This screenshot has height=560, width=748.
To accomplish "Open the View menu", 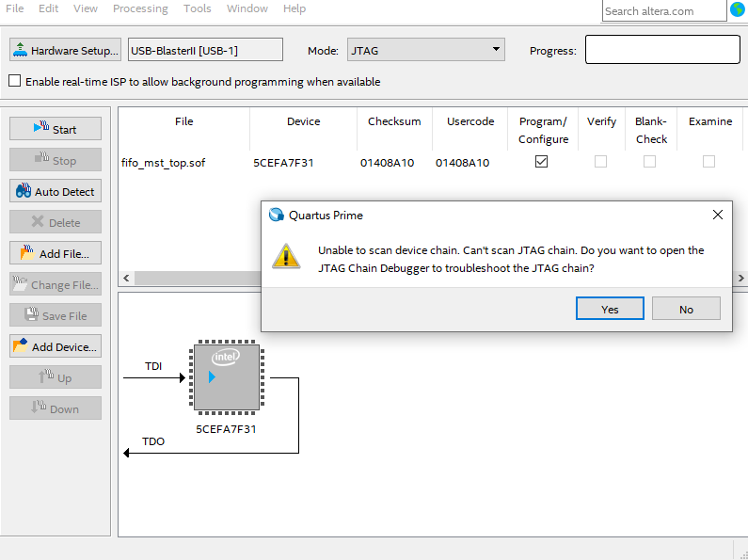I will 86,8.
